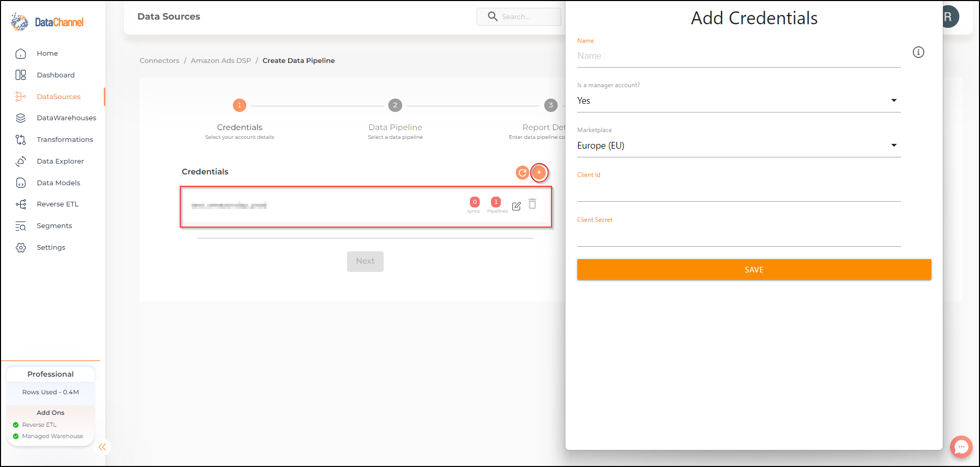
Task: Click the syncs count badge
Action: click(475, 202)
